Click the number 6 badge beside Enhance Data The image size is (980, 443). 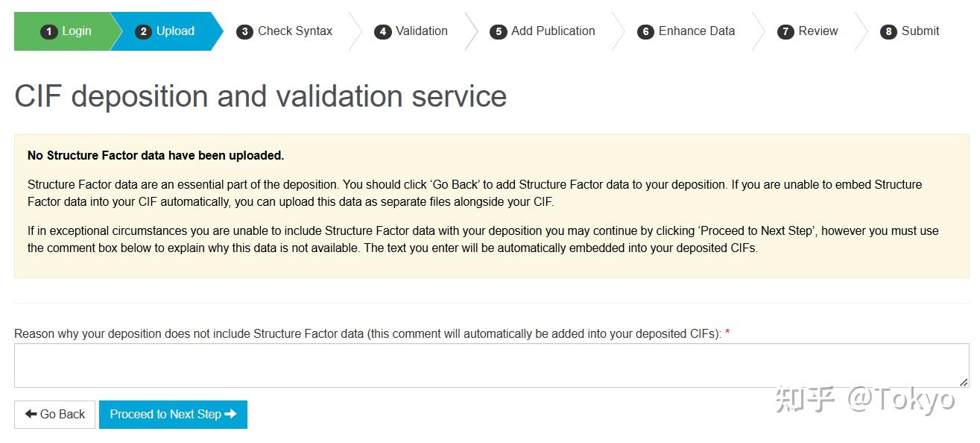tap(645, 31)
